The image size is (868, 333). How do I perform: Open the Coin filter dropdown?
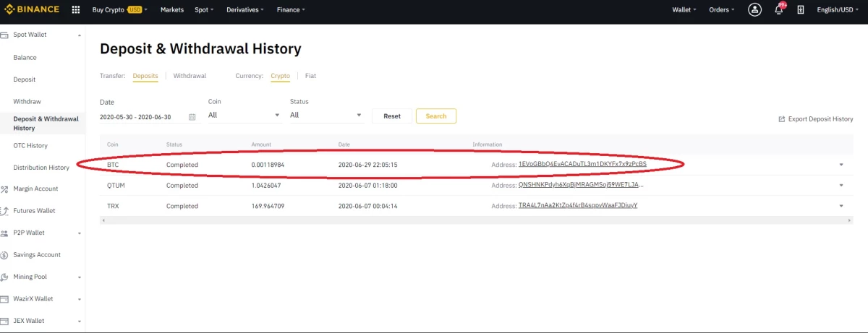245,116
